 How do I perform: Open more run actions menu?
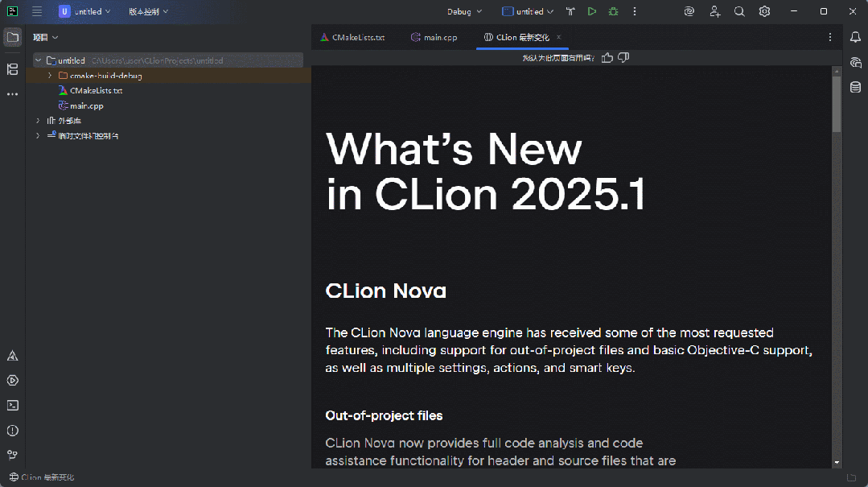click(x=635, y=11)
